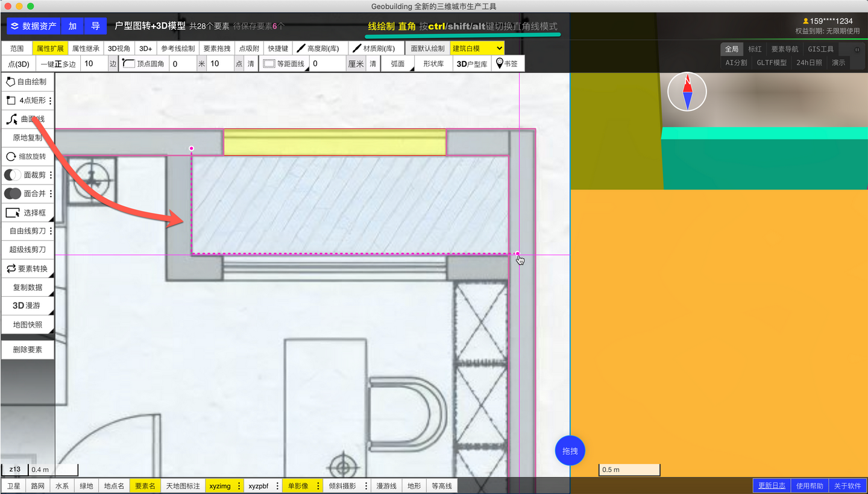This screenshot has height=494, width=868.
Task: Click the small pause icon near GIS工具
Action: (x=857, y=49)
